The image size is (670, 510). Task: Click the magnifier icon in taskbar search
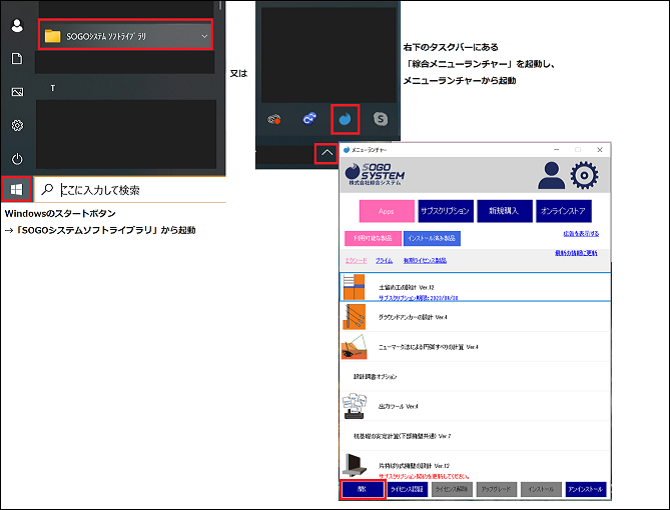pyautogui.click(x=47, y=189)
